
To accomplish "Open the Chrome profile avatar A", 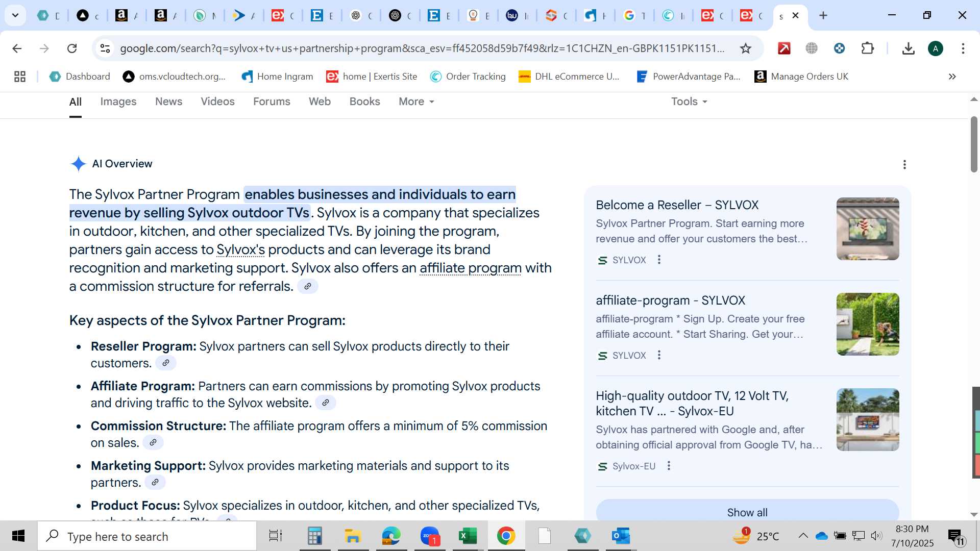I will (936, 48).
